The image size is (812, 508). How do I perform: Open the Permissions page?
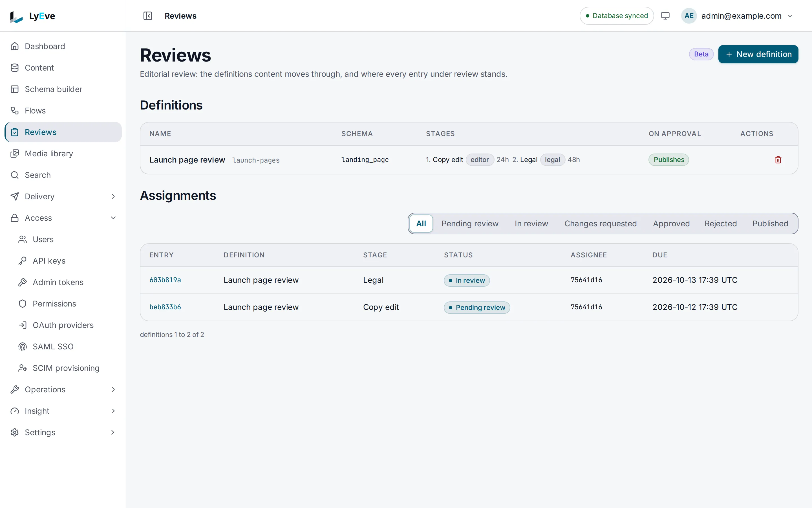click(x=67, y=304)
